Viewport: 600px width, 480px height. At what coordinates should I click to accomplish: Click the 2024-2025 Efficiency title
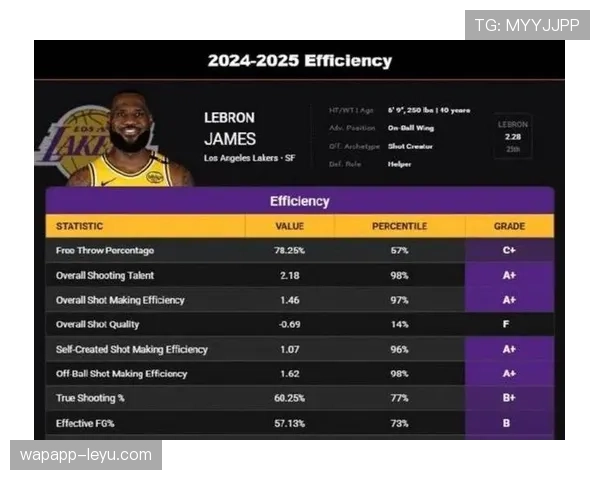coord(300,61)
